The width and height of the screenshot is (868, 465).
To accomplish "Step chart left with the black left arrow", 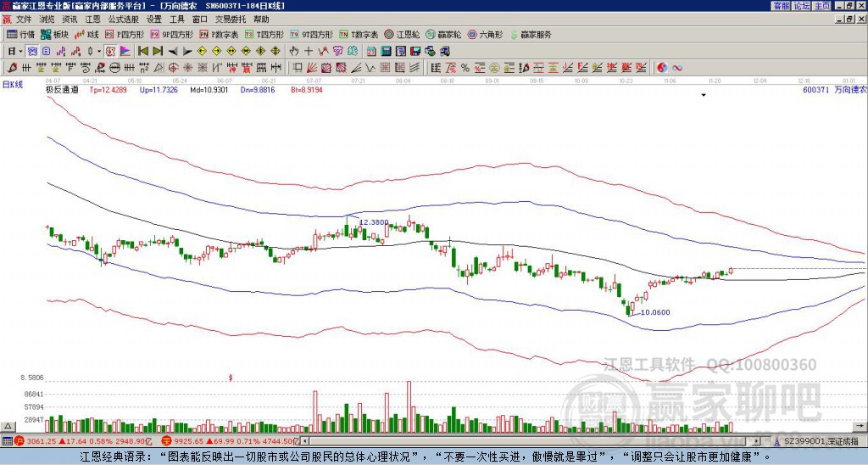I will (173, 52).
